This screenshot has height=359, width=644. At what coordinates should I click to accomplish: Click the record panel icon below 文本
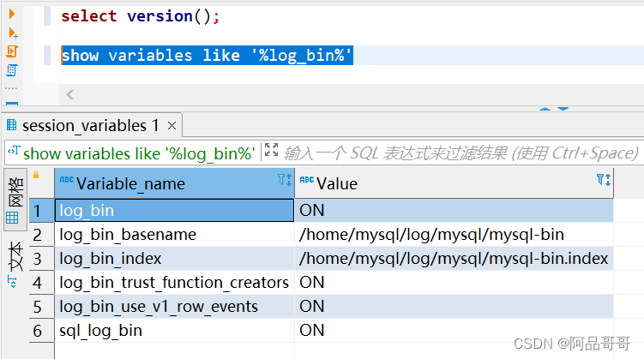pyautogui.click(x=12, y=282)
